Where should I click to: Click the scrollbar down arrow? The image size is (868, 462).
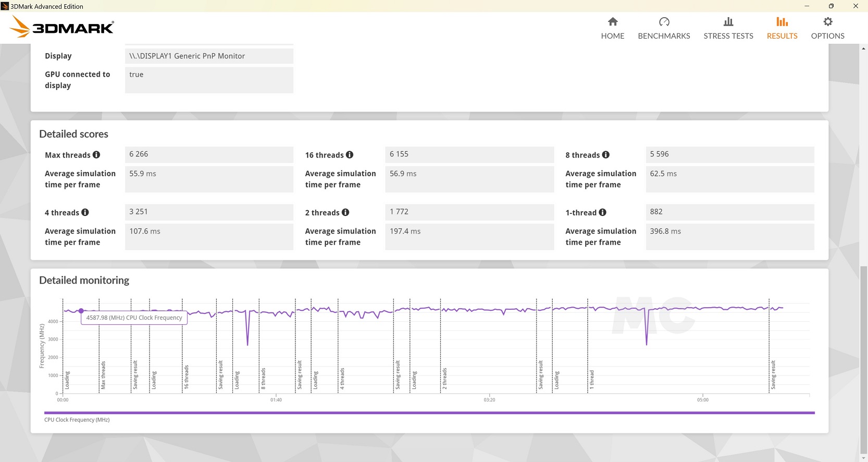coord(863,458)
